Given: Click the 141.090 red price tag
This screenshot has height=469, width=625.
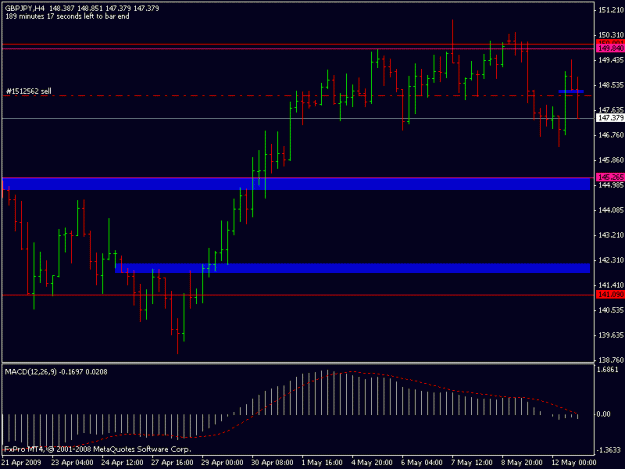Looking at the screenshot, I should (x=610, y=294).
